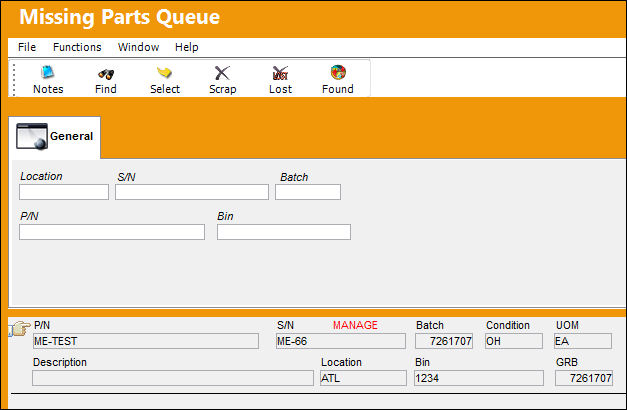The width and height of the screenshot is (627, 410).
Task: Click the GRB 7261707 field
Action: 584,378
